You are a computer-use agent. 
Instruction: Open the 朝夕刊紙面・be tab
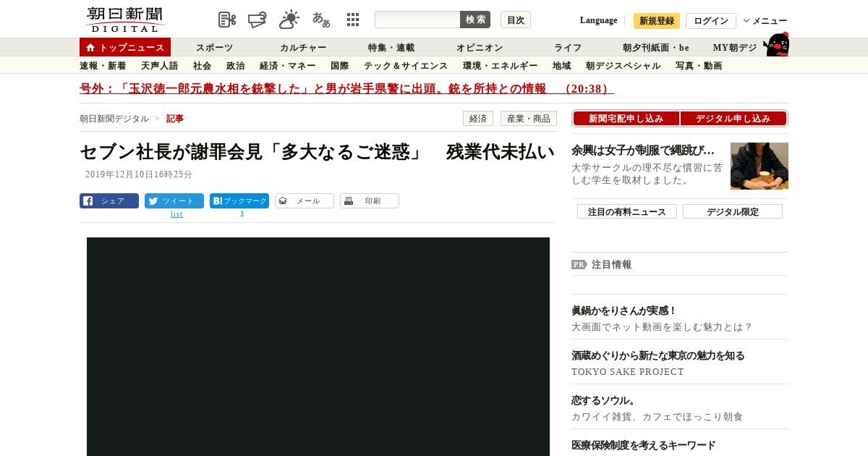656,48
